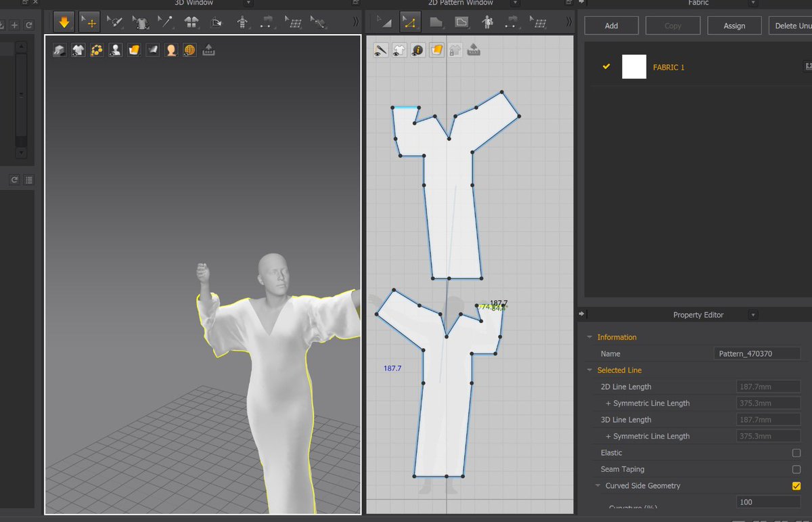Click the 2D window export snapshot icon
Image resolution: width=812 pixels, height=522 pixels.
pyautogui.click(x=474, y=50)
